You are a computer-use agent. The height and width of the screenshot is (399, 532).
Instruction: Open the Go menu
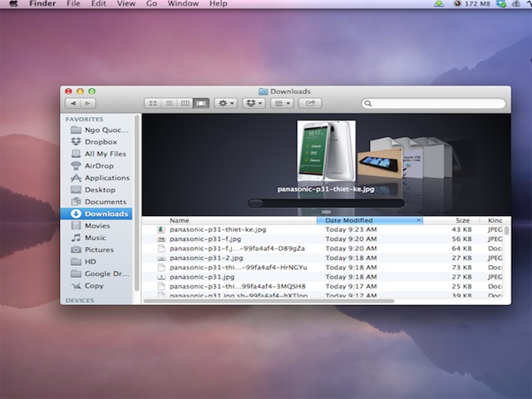[x=151, y=3]
